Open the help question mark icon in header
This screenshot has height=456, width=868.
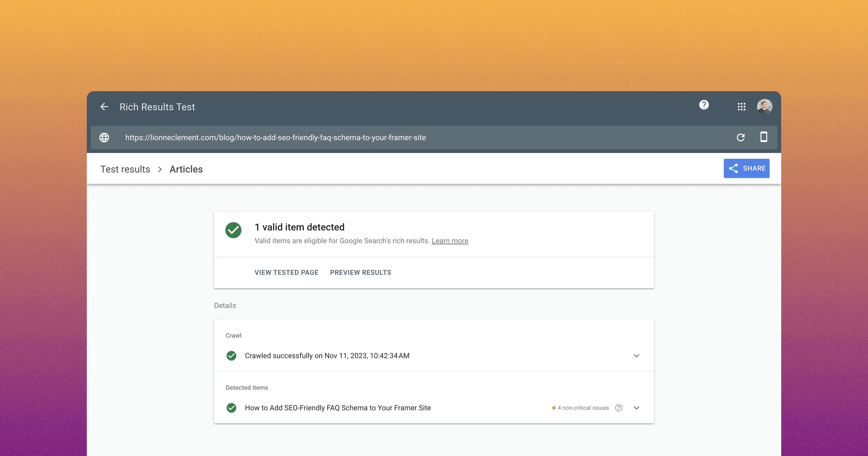(x=704, y=105)
